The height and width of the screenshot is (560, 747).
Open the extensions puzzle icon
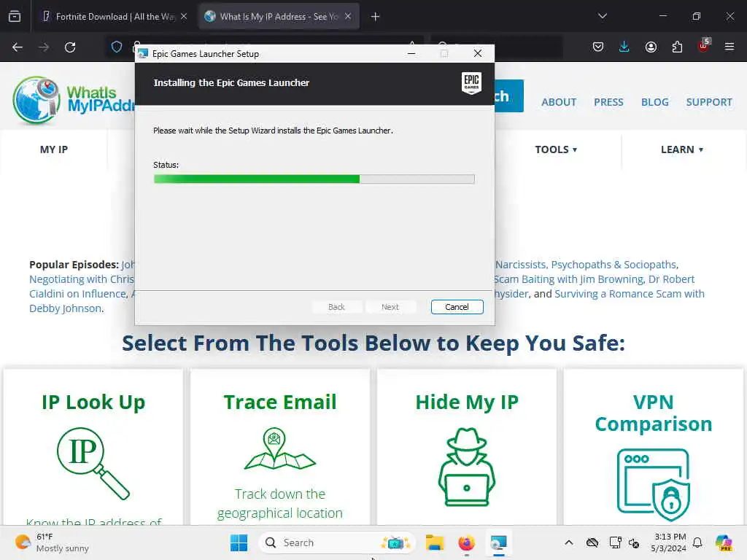click(677, 47)
